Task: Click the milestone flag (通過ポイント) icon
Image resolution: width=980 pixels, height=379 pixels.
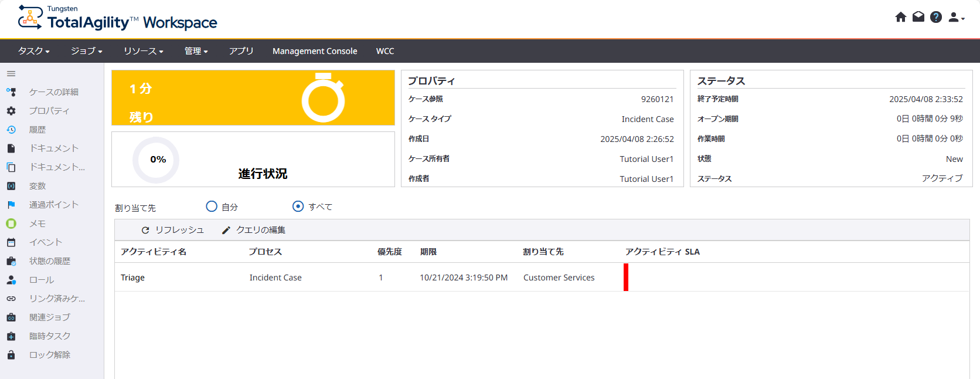Action: 11,205
